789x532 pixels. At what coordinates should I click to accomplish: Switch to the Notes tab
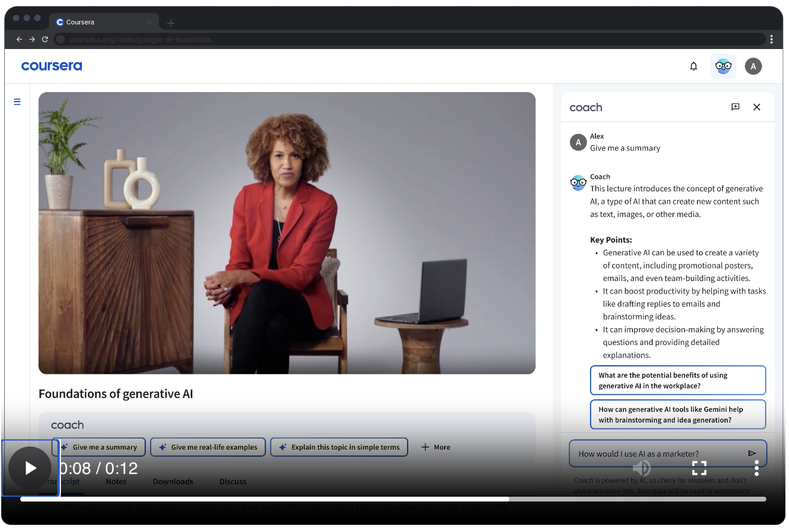coord(116,482)
